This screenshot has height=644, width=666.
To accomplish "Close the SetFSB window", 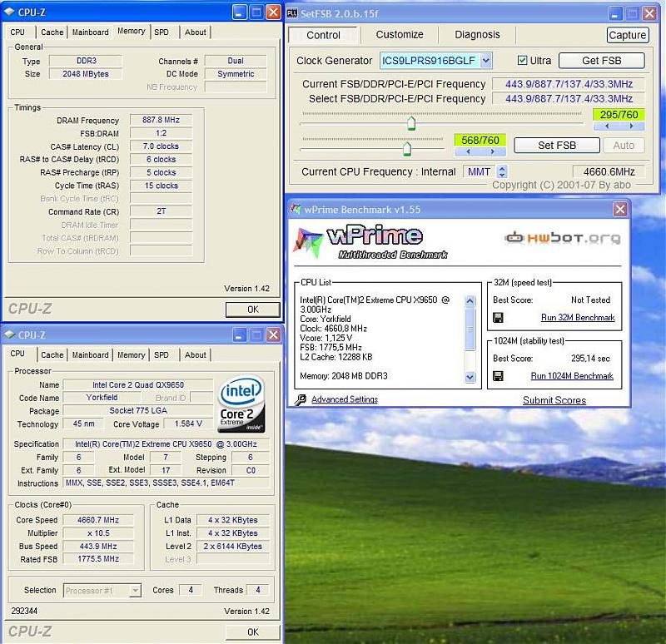I will pos(649,13).
